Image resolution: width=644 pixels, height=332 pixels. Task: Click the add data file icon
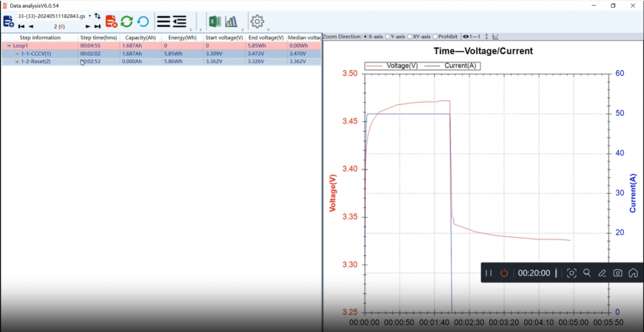click(x=8, y=21)
